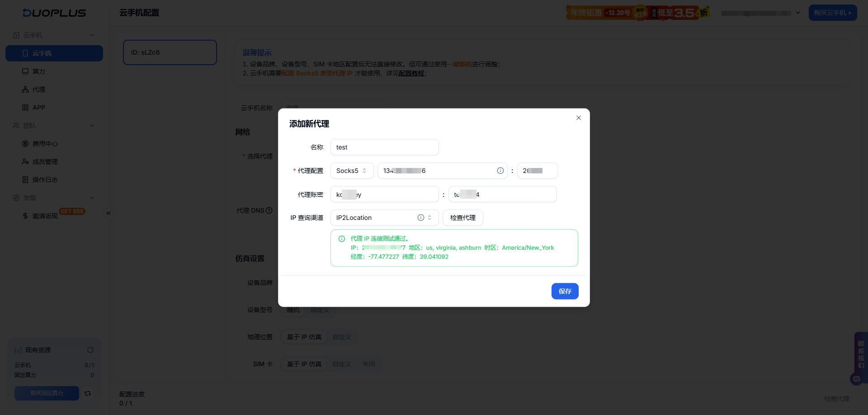This screenshot has height=415, width=868.
Task: Select the 成员管理 member management icon
Action: [x=26, y=162]
